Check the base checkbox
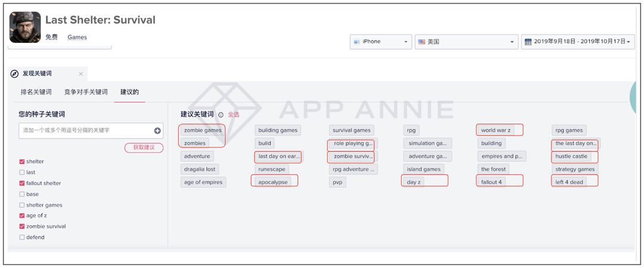 pyautogui.click(x=22, y=194)
